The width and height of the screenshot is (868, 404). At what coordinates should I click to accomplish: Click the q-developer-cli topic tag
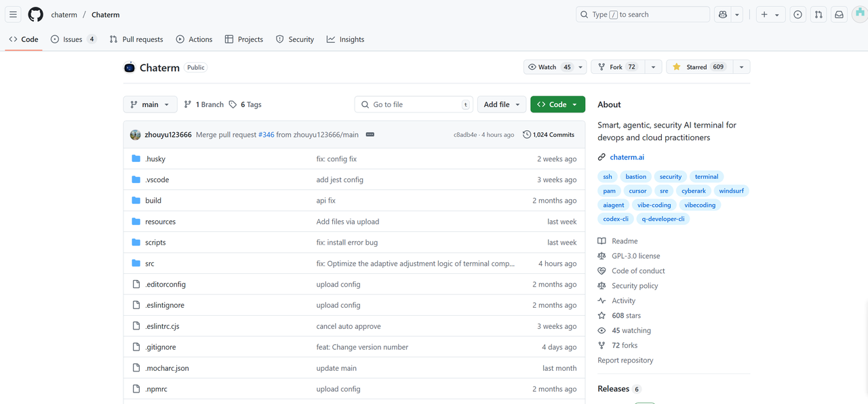[663, 219]
